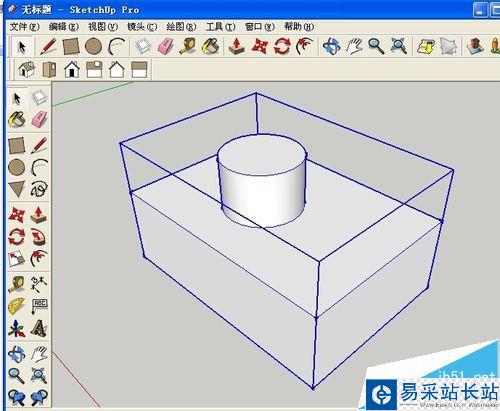
Task: Select the yellow Protractor tool
Action: (x=17, y=306)
